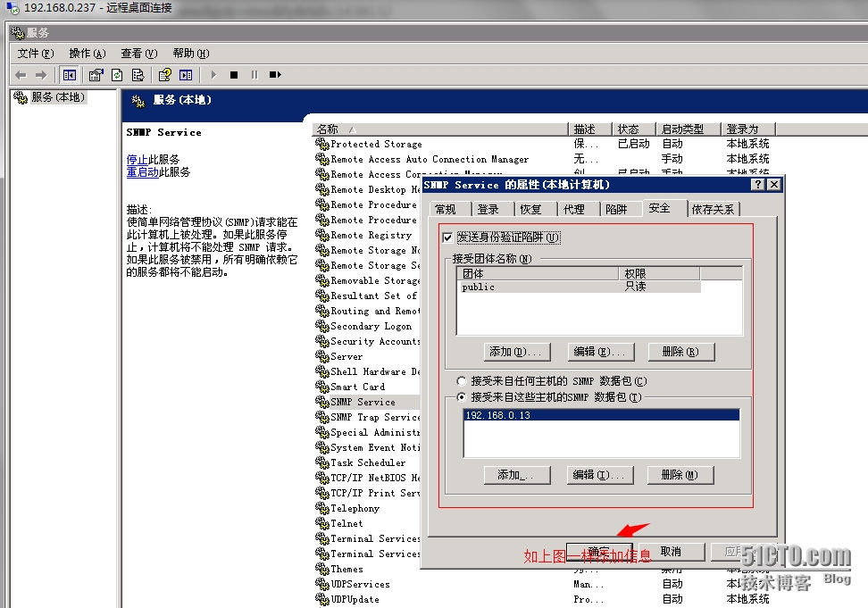
Task: Open the 查看(V) menu
Action: [x=139, y=53]
